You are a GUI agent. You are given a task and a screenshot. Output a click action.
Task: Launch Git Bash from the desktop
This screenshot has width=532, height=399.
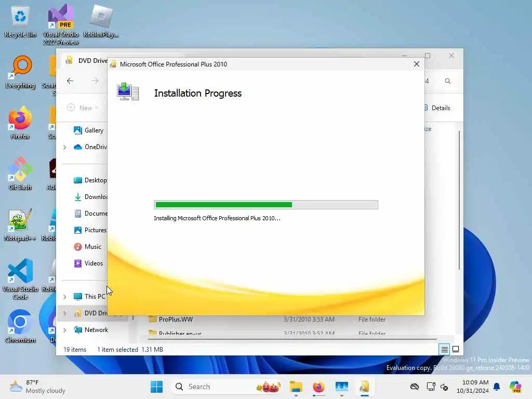pyautogui.click(x=20, y=174)
